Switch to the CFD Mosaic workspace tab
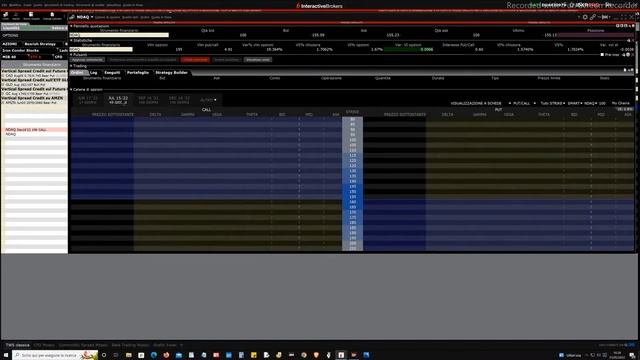 coord(44,345)
